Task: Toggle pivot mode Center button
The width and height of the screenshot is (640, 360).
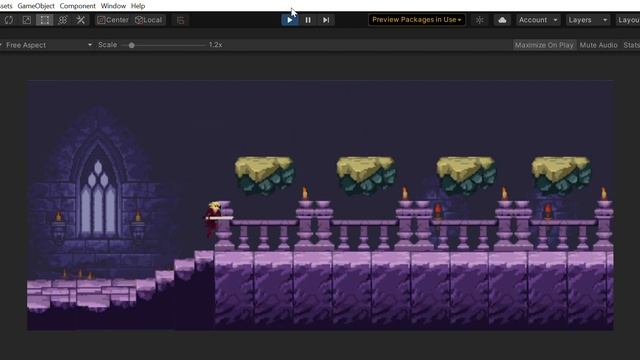Action: point(113,20)
